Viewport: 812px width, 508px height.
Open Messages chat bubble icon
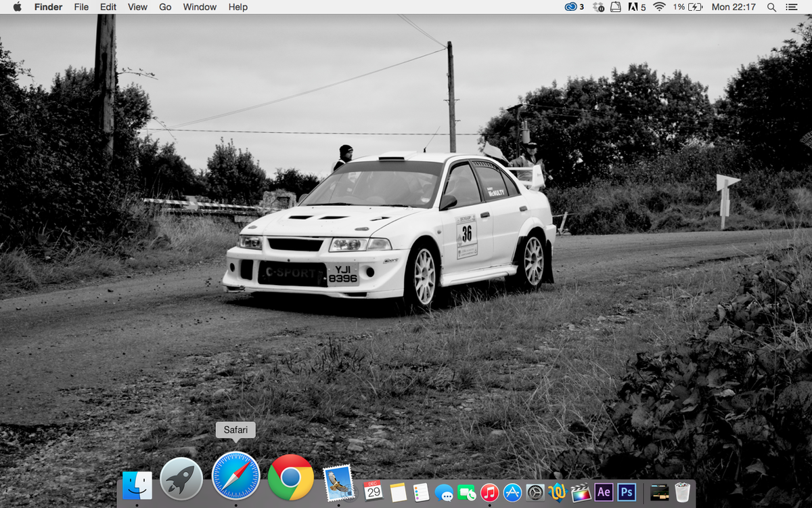tap(444, 492)
